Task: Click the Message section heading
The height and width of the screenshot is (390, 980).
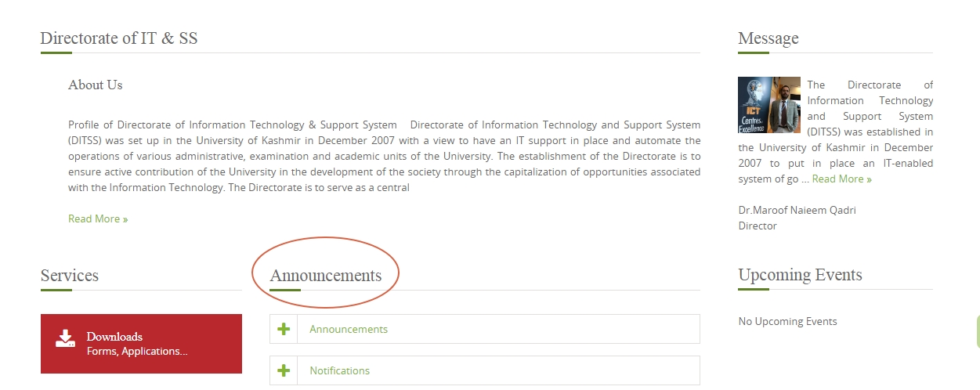Action: pyautogui.click(x=768, y=38)
